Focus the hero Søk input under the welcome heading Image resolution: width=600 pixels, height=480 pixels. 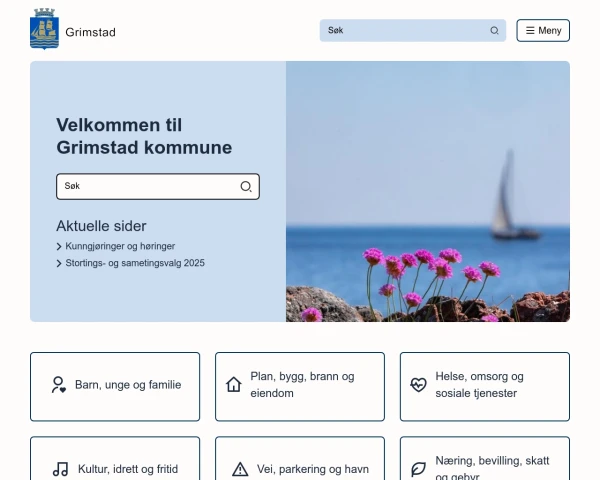coord(158,186)
